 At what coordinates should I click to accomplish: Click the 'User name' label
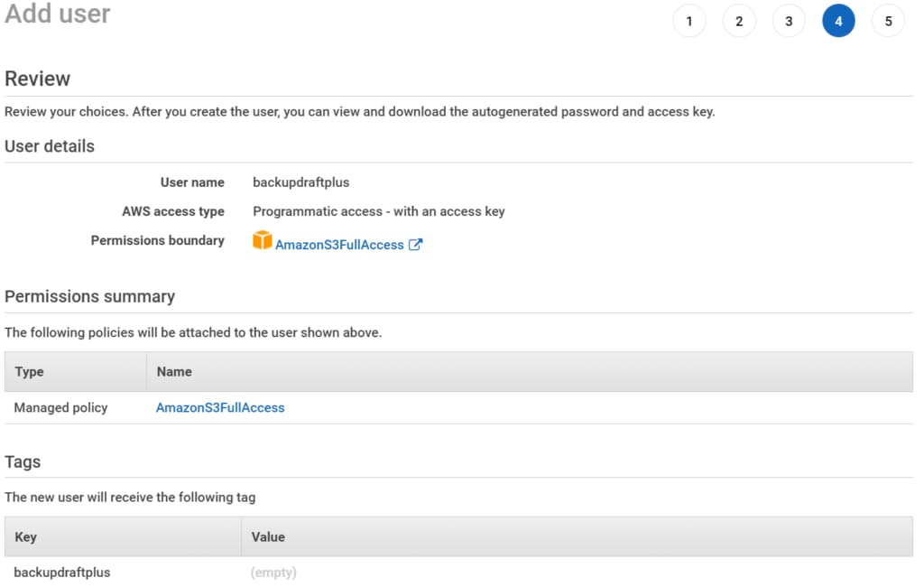click(192, 182)
